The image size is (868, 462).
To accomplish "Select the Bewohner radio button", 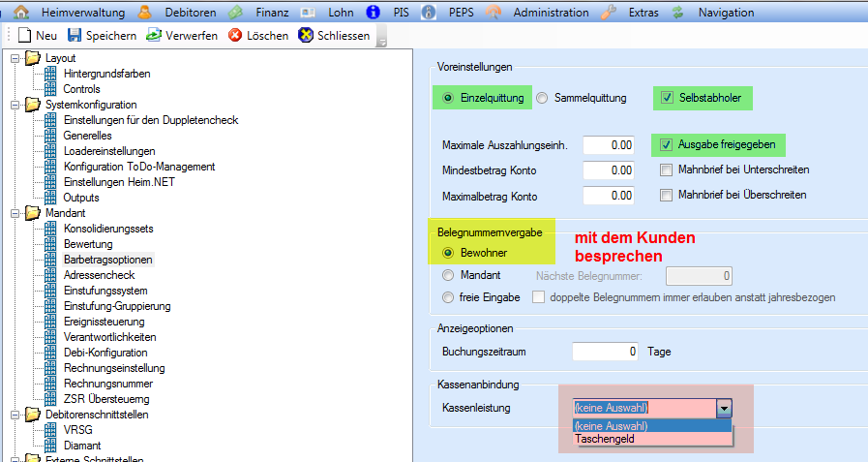I will click(x=448, y=253).
